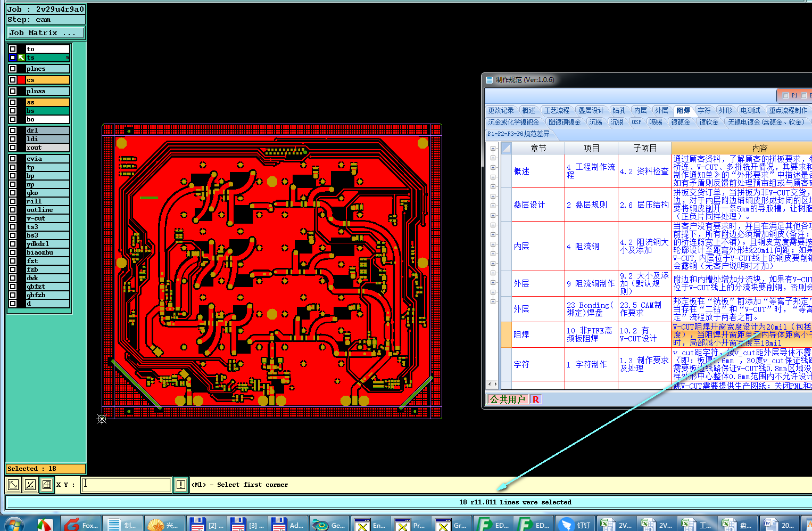Click the Job Matrix ... button

click(46, 32)
